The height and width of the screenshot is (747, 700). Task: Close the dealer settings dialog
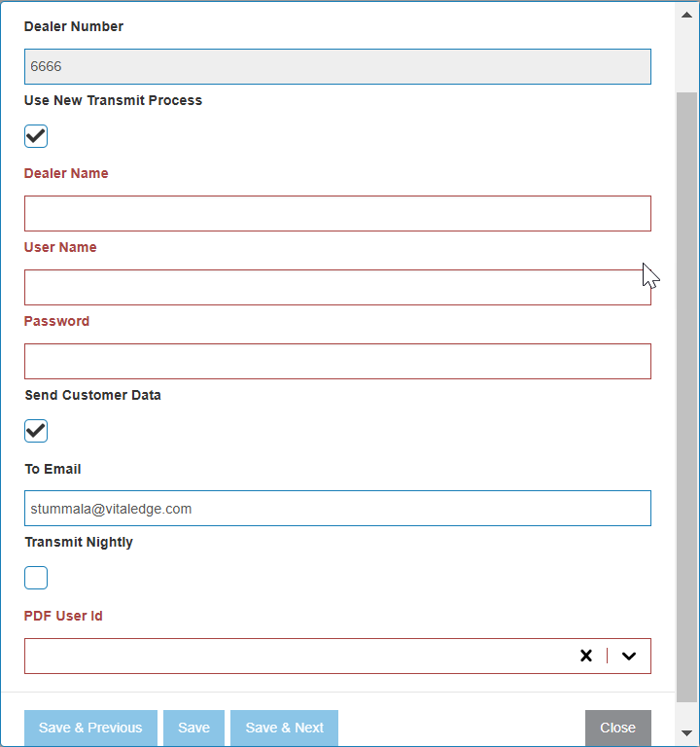(x=618, y=728)
